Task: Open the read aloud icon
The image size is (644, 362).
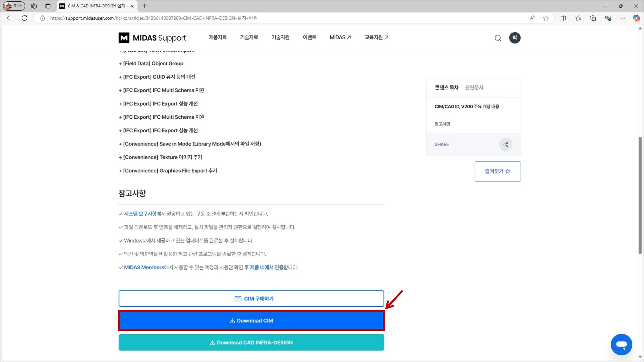Action: (x=532, y=18)
